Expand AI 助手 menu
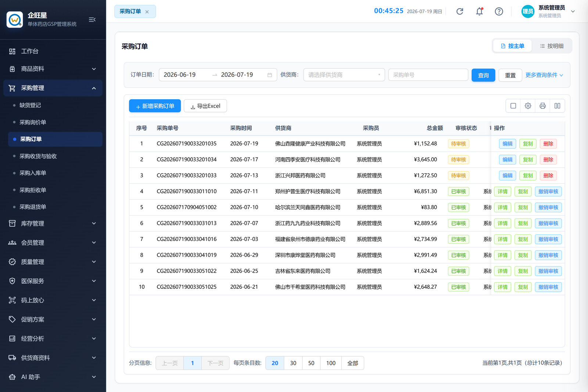 point(53,377)
